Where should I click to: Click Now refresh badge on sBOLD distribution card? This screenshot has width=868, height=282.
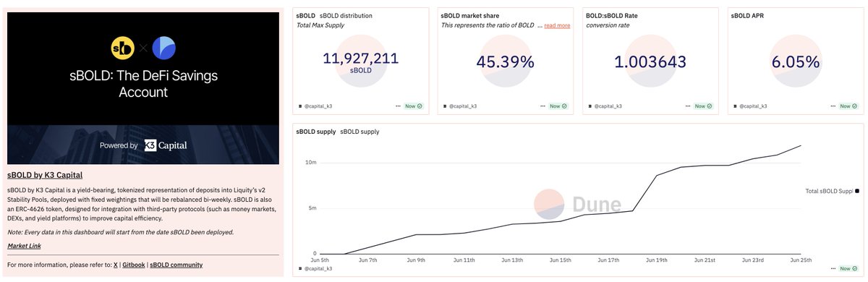pos(414,106)
